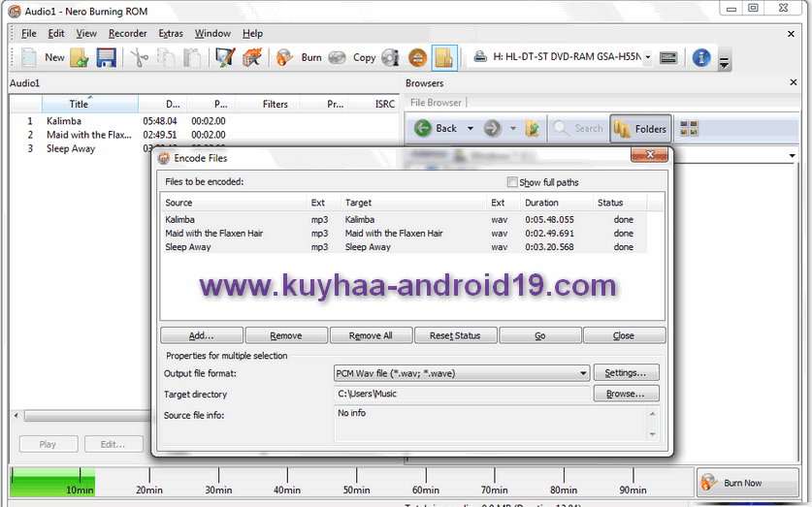Image resolution: width=812 pixels, height=507 pixels.
Task: Click the Go button
Action: [539, 335]
